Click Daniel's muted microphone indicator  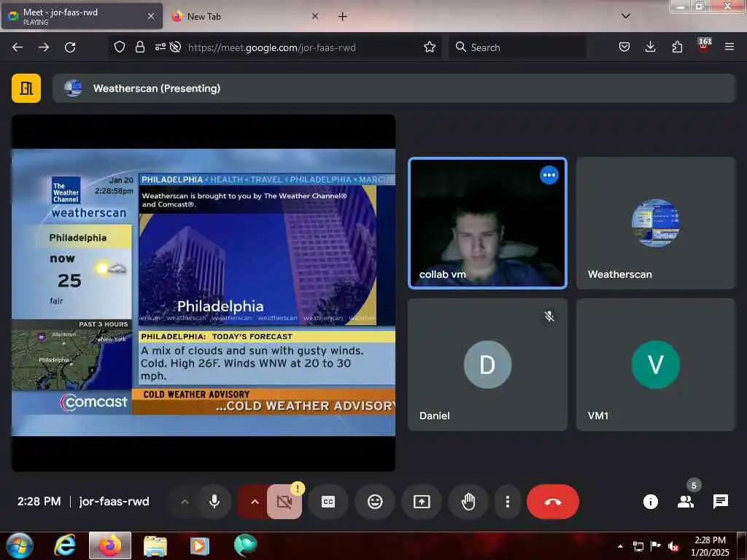[549, 316]
